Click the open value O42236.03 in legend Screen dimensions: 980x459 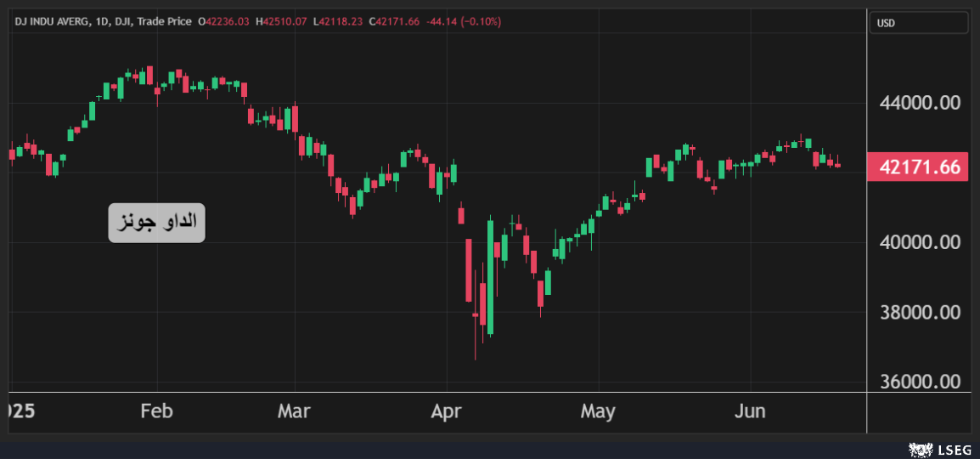coord(223,22)
